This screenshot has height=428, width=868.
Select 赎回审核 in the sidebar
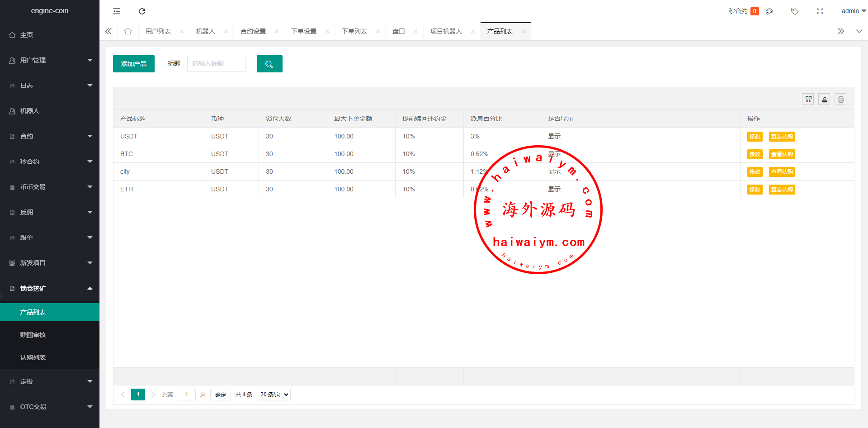[33, 335]
